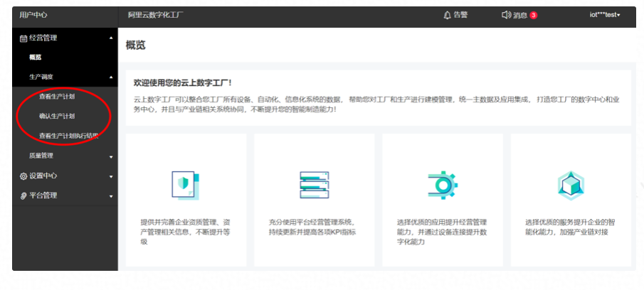Click the message speaker icon
644x290 pixels.
(x=507, y=15)
